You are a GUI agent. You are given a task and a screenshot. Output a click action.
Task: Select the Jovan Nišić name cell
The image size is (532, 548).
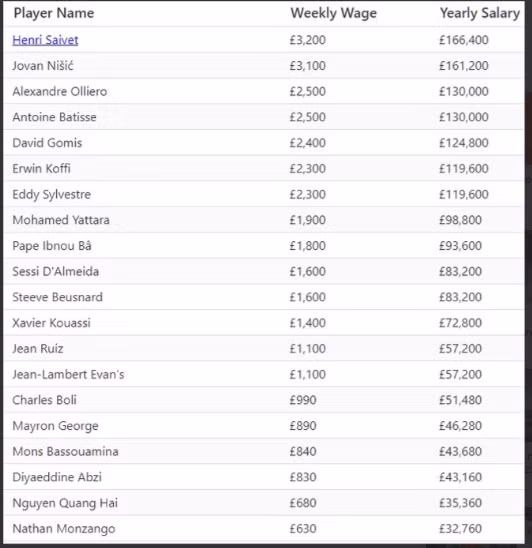[x=43, y=66]
